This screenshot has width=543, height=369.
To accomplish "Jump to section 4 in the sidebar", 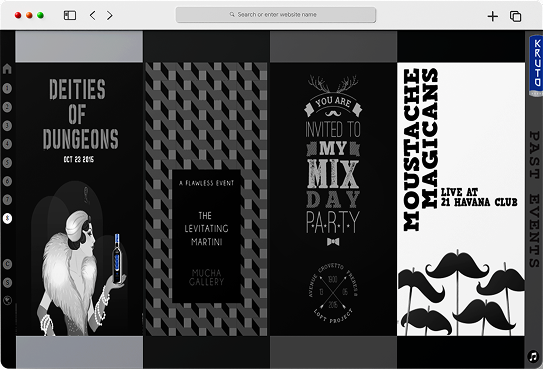I will [7, 144].
